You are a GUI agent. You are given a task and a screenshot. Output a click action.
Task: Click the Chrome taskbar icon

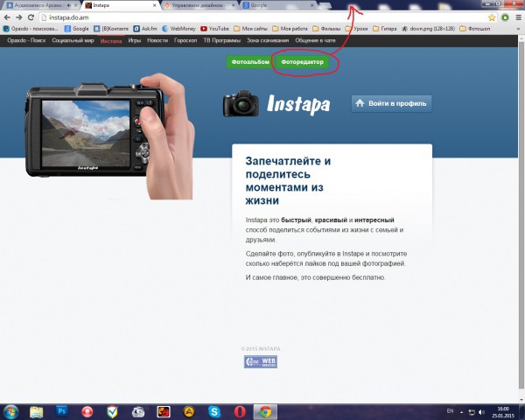tap(265, 411)
